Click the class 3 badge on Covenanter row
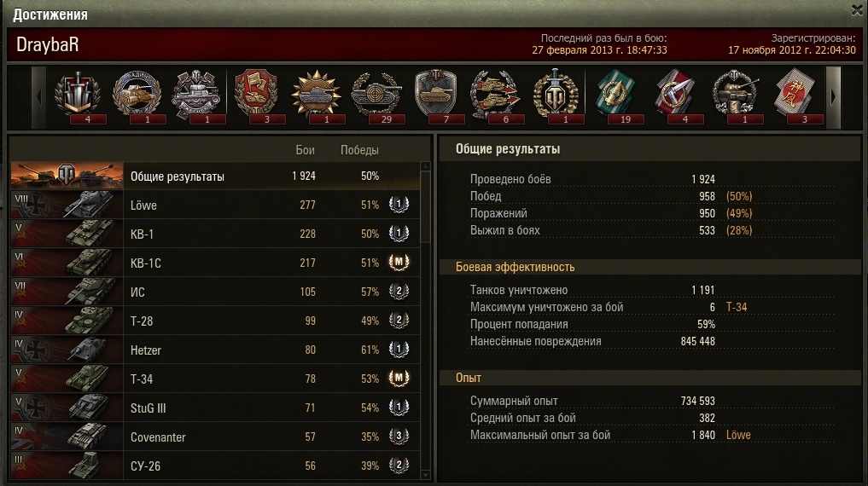Screen dimensions: 868x486 coord(399,437)
